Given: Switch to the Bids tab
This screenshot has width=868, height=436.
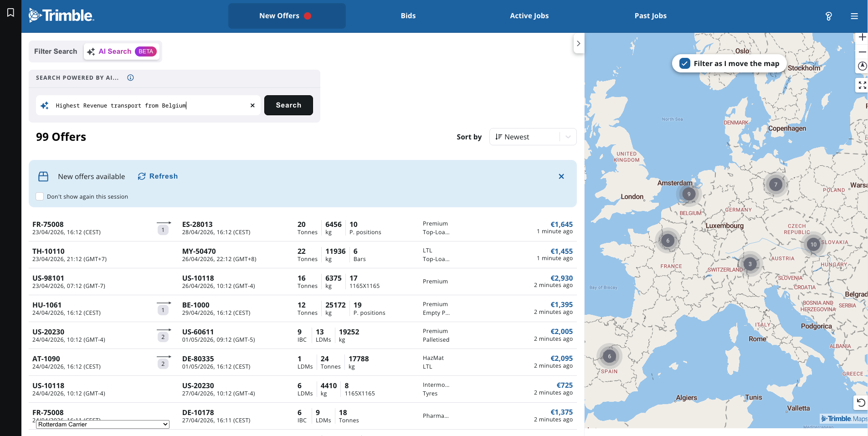Looking at the screenshot, I should tap(408, 16).
